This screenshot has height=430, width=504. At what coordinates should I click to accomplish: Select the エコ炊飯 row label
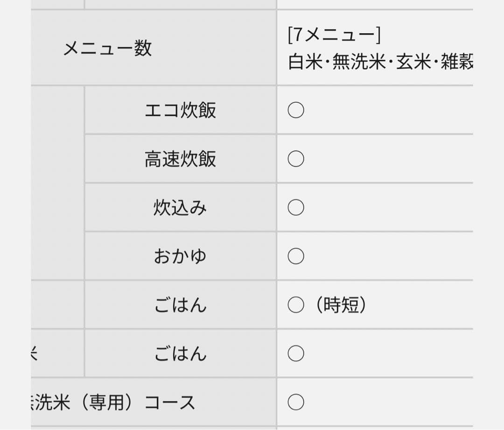pos(180,111)
